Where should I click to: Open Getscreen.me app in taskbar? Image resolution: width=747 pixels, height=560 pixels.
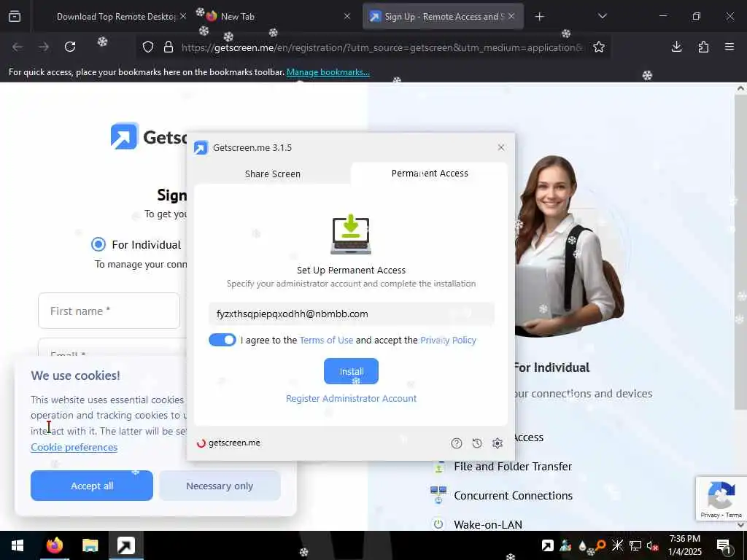[x=126, y=545]
